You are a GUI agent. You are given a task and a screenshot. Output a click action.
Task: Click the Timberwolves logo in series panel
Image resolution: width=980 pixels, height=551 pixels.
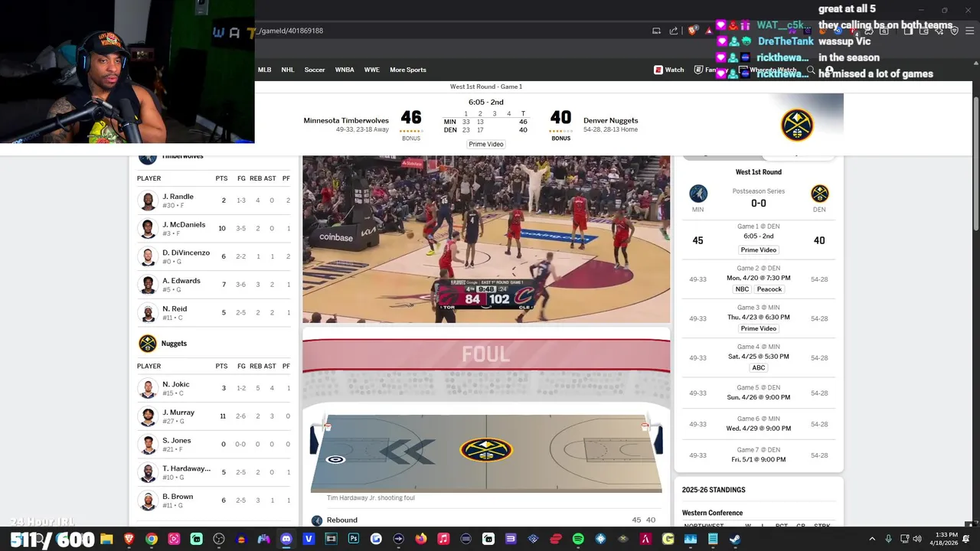697,193
